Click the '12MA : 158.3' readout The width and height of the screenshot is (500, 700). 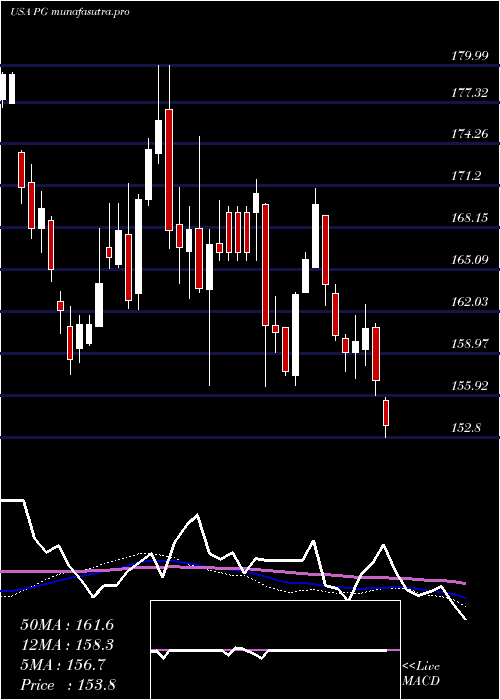(67, 645)
